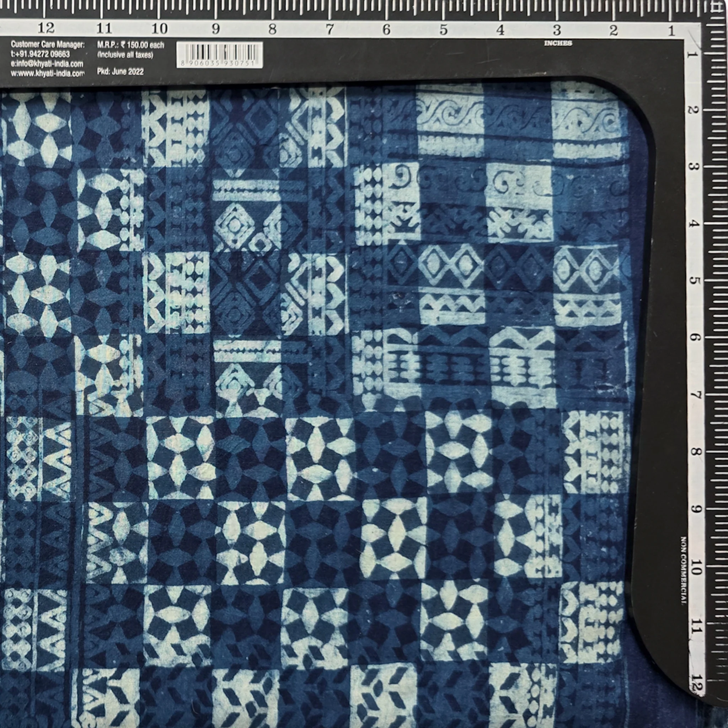Click the Customer Care Manager heading
This screenshot has width=728, height=728.
[48, 45]
